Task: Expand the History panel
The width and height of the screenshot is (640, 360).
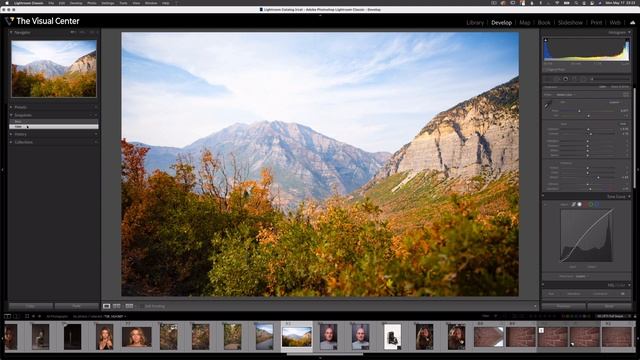Action: coord(11,134)
